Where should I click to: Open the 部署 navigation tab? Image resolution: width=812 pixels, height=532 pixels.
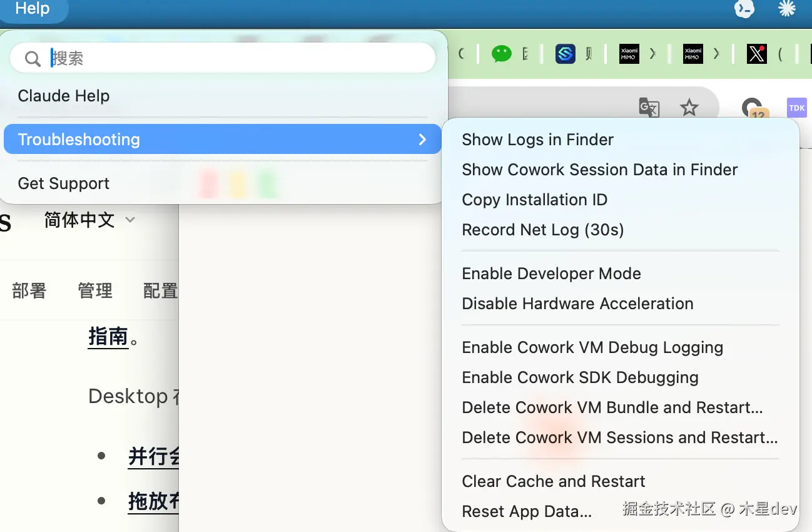[29, 291]
